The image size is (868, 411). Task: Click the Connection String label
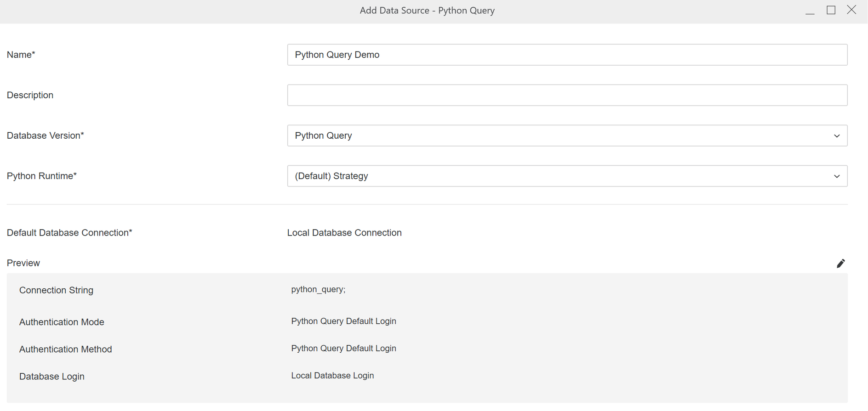click(x=56, y=290)
